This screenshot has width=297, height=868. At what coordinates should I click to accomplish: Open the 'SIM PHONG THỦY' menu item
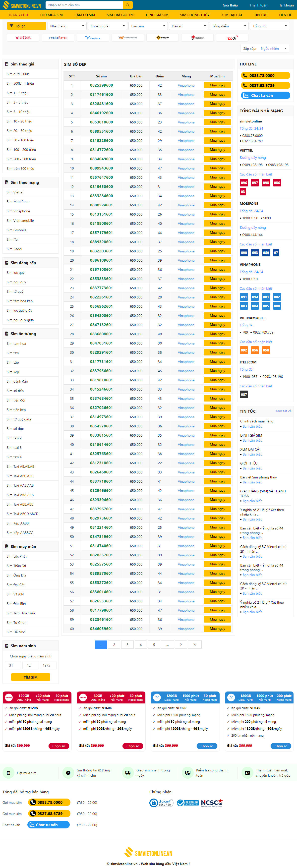click(195, 15)
